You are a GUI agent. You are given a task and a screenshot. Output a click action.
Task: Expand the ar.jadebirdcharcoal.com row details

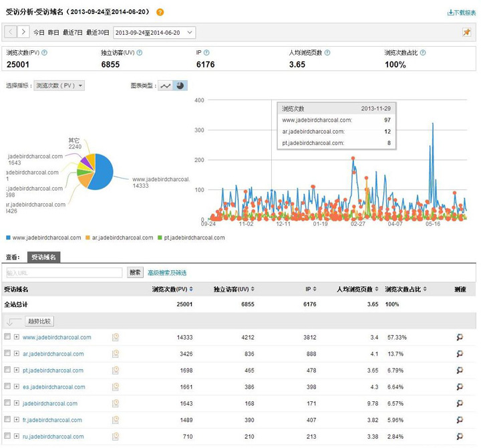click(x=17, y=354)
